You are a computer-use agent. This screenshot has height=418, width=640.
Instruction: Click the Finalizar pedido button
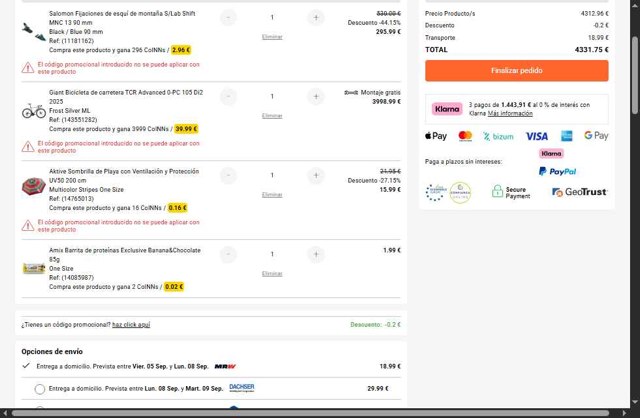pos(516,71)
